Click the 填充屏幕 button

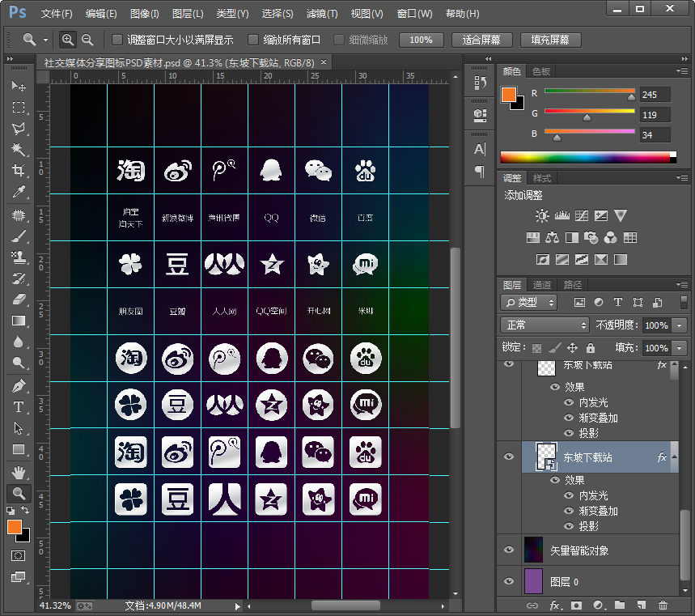[x=549, y=40]
